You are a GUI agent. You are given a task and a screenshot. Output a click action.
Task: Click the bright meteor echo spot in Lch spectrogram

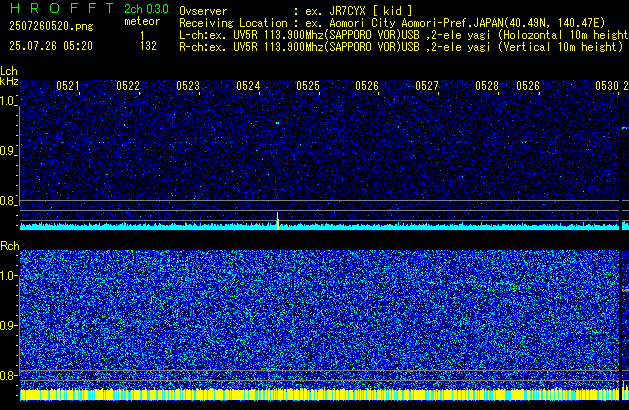click(277, 123)
